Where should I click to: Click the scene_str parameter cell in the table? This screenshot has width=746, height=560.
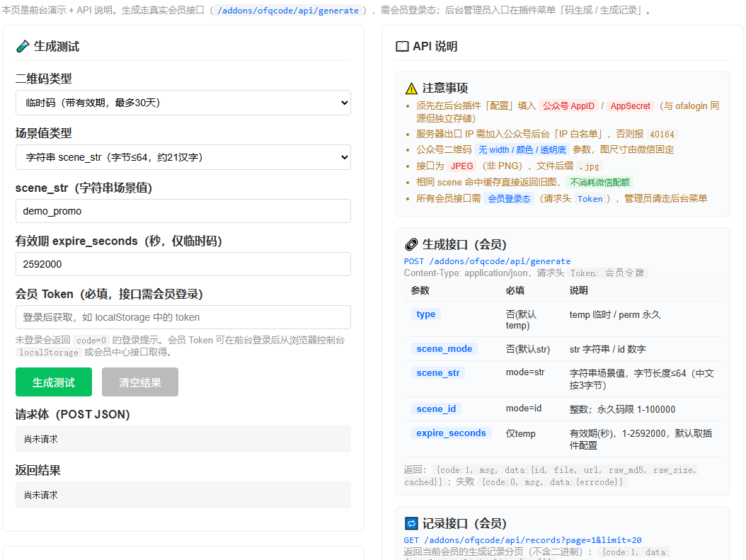tap(438, 372)
